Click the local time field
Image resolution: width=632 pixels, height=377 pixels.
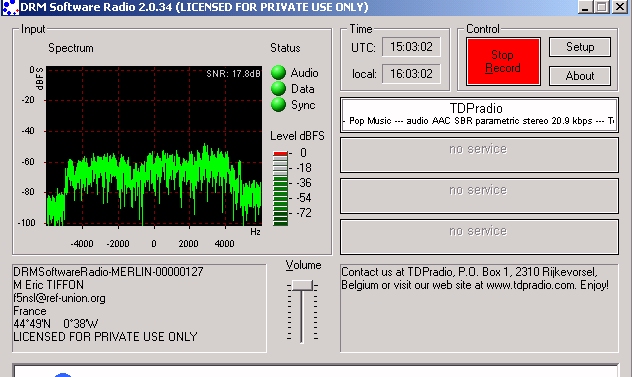point(411,74)
